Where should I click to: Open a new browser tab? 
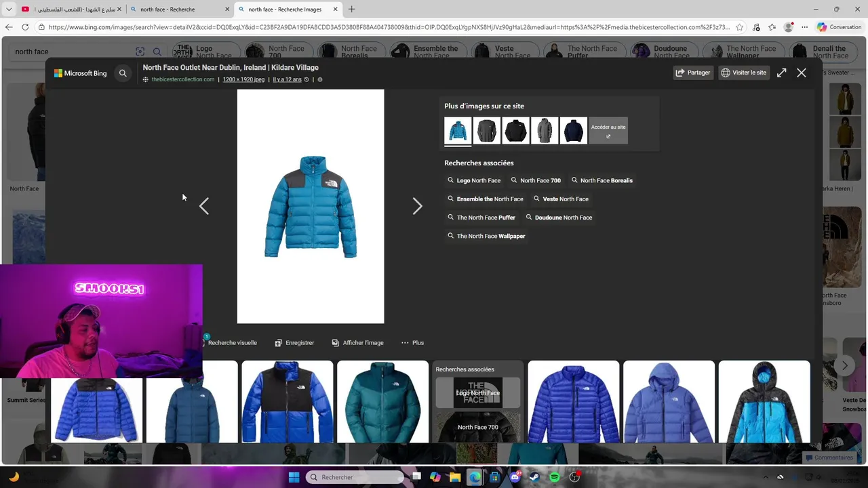[351, 9]
